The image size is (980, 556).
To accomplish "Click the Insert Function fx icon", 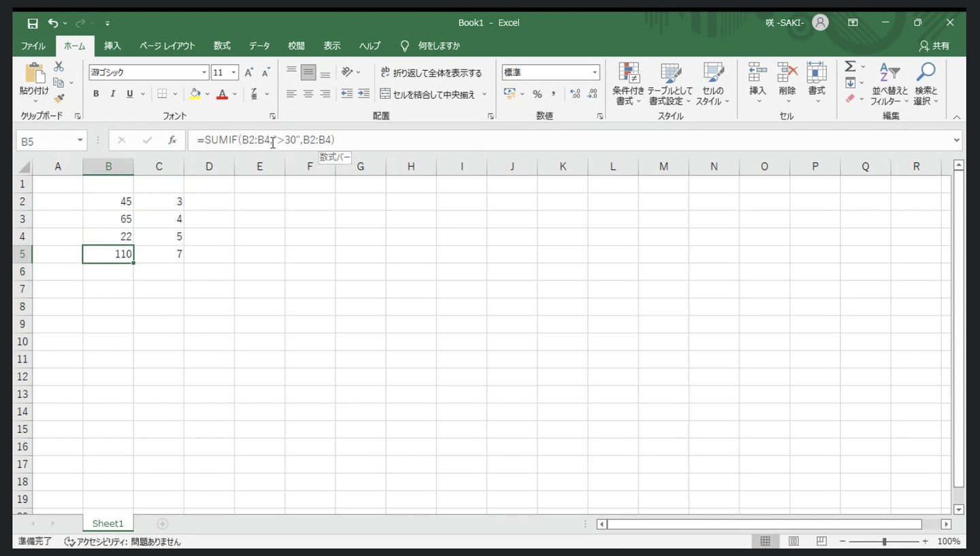I will pos(172,140).
